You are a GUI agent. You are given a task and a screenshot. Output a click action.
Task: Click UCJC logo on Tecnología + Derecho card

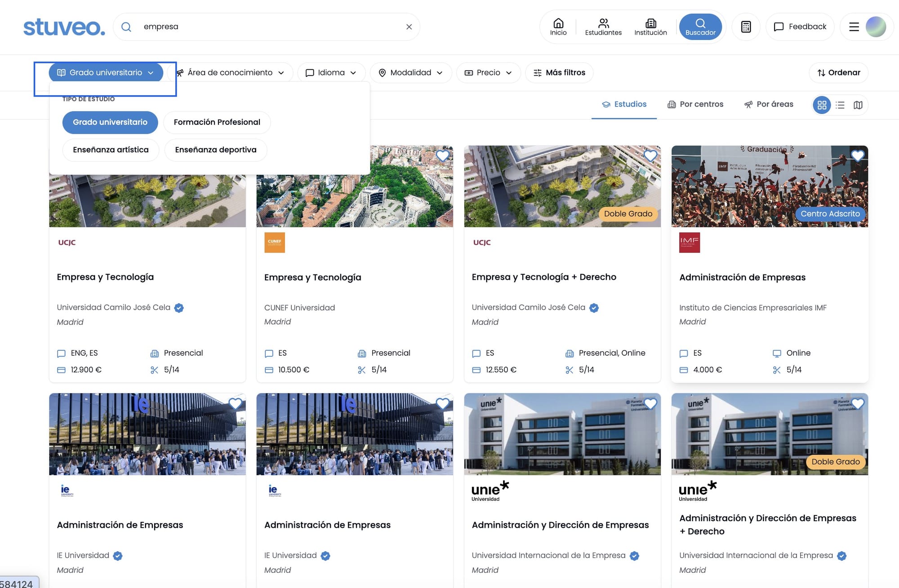point(482,243)
